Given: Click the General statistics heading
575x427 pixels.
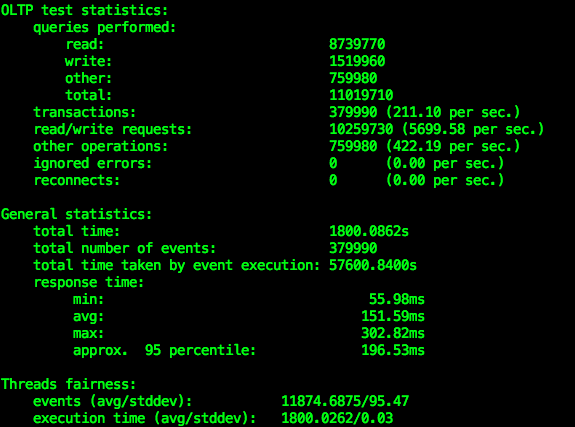Looking at the screenshot, I should click(76, 214).
